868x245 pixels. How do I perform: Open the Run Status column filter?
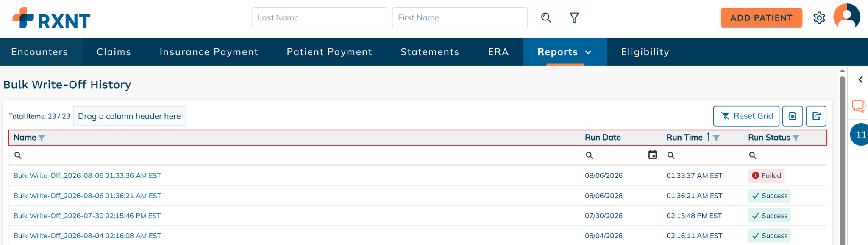pyautogui.click(x=796, y=138)
